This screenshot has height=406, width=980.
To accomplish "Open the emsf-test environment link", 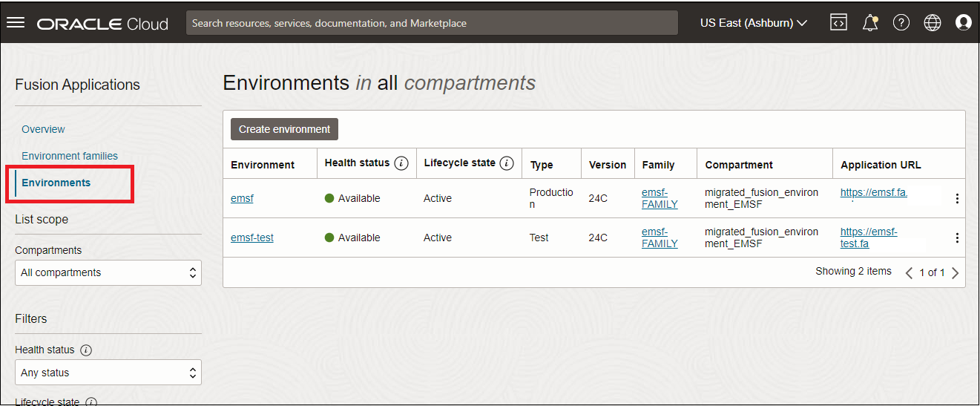I will point(252,238).
